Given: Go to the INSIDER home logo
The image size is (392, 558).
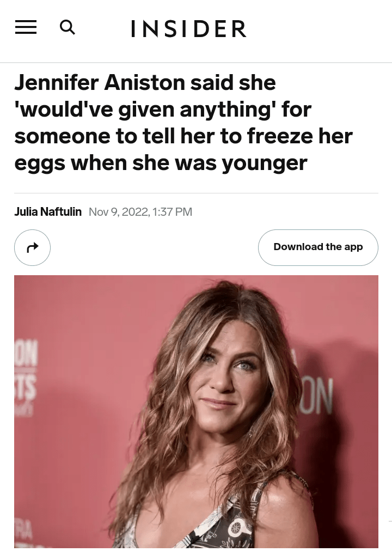Looking at the screenshot, I should coord(188,29).
